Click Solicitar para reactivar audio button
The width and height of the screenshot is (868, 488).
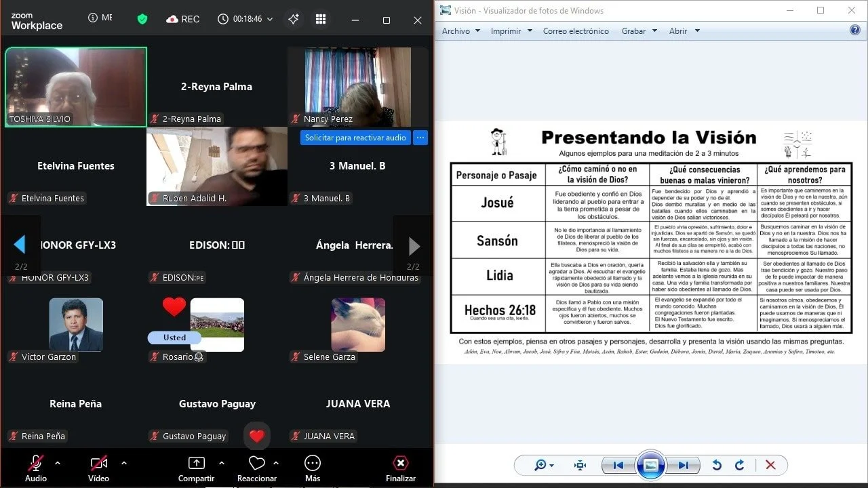click(355, 138)
